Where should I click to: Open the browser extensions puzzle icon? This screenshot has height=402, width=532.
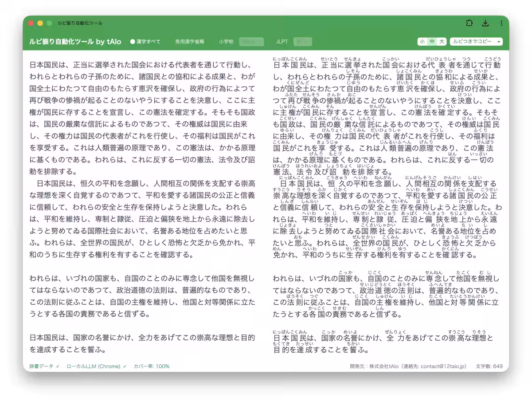coord(469,23)
